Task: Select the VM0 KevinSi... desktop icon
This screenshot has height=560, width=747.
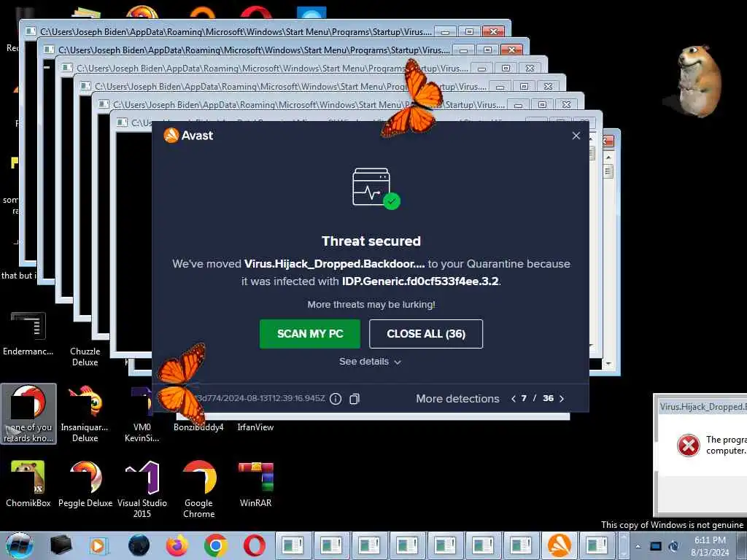Action: [142, 414]
